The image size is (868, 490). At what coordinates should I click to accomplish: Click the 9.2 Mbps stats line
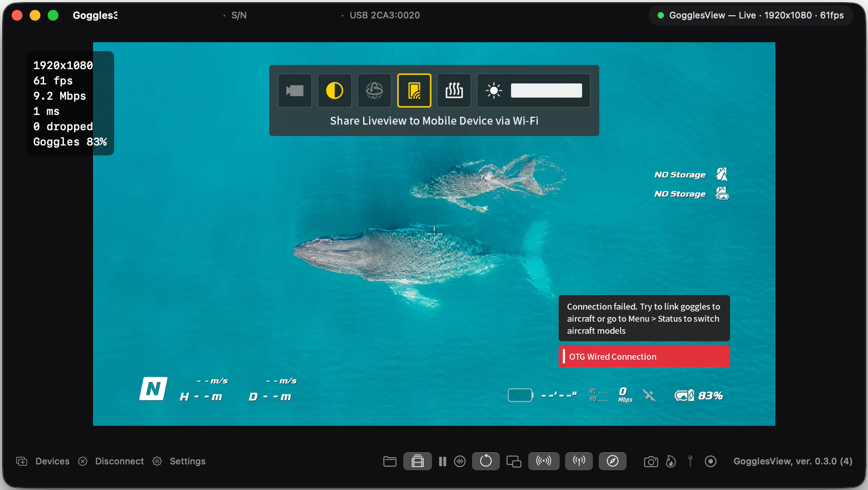click(59, 96)
